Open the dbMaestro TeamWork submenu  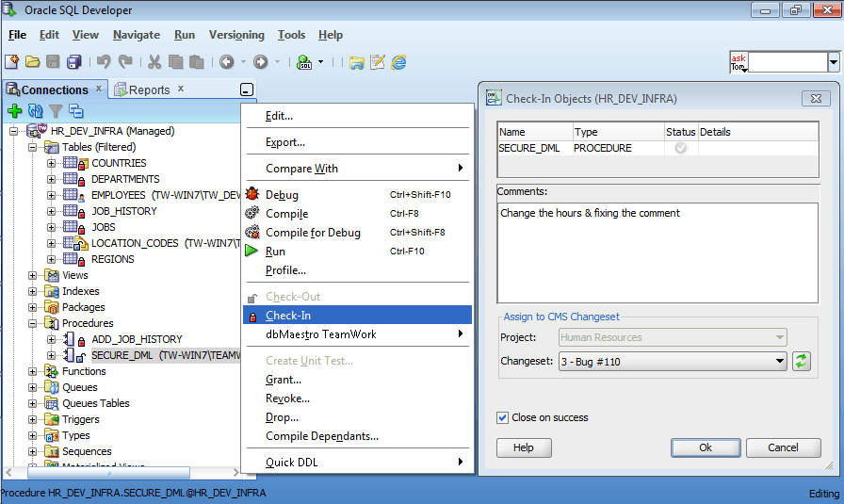[357, 333]
